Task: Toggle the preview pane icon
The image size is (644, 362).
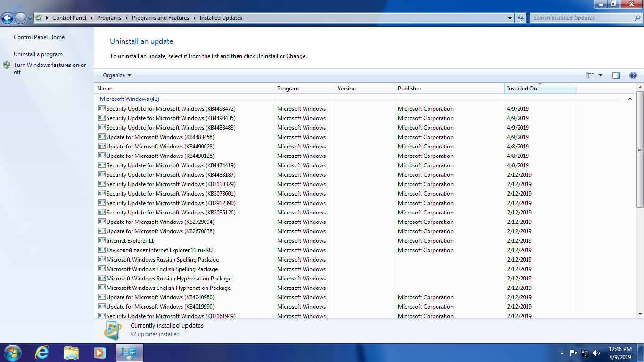Action: [x=616, y=75]
